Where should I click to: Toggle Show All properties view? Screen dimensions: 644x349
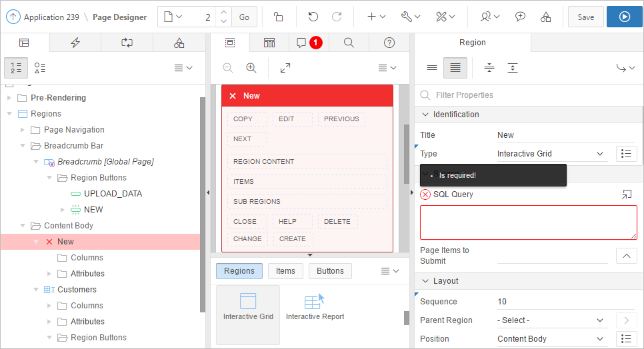click(x=455, y=68)
